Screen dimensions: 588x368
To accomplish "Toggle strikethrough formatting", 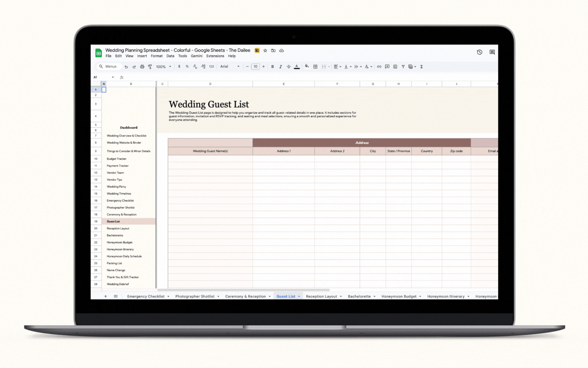I will coord(288,67).
